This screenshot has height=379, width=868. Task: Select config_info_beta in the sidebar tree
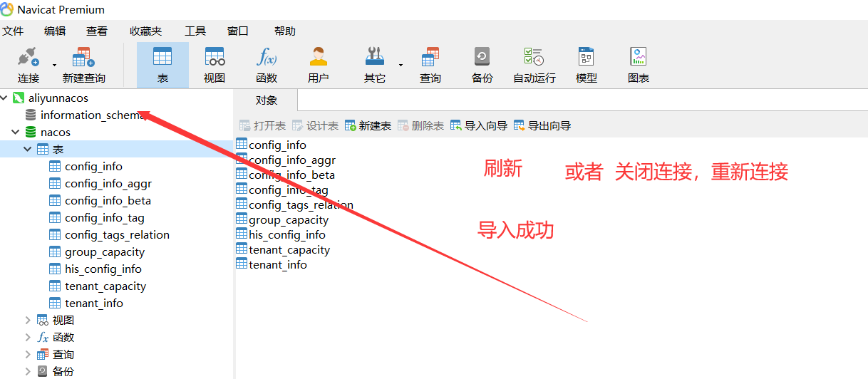108,200
